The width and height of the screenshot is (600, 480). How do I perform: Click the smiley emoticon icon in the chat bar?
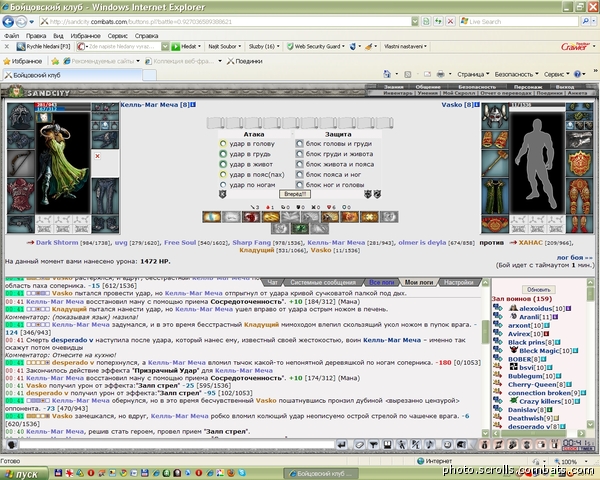click(x=447, y=445)
